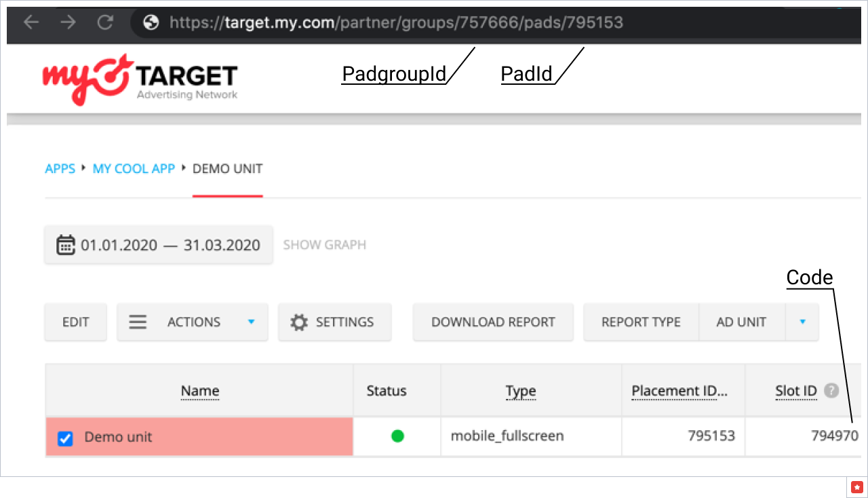
Task: Click the Edit button
Action: 75,322
